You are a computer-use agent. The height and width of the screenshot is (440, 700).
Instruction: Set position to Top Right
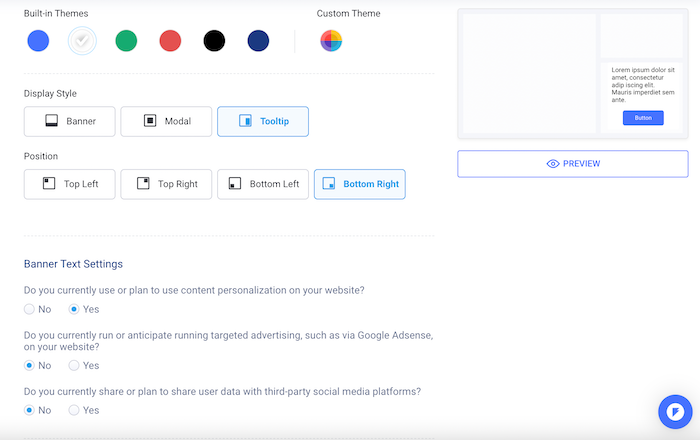[166, 184]
